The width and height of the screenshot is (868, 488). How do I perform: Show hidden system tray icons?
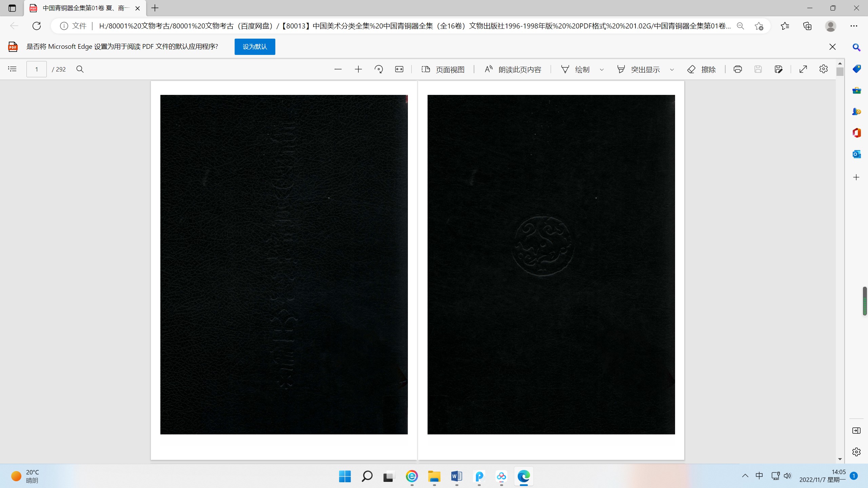[745, 476]
